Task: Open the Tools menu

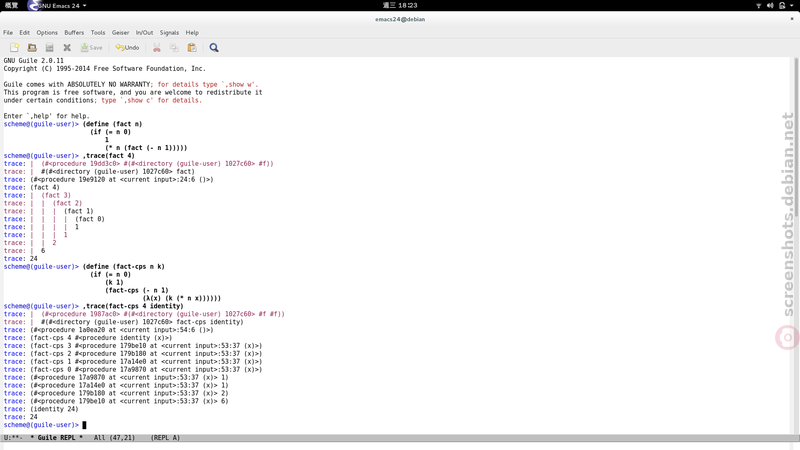Action: tap(98, 33)
